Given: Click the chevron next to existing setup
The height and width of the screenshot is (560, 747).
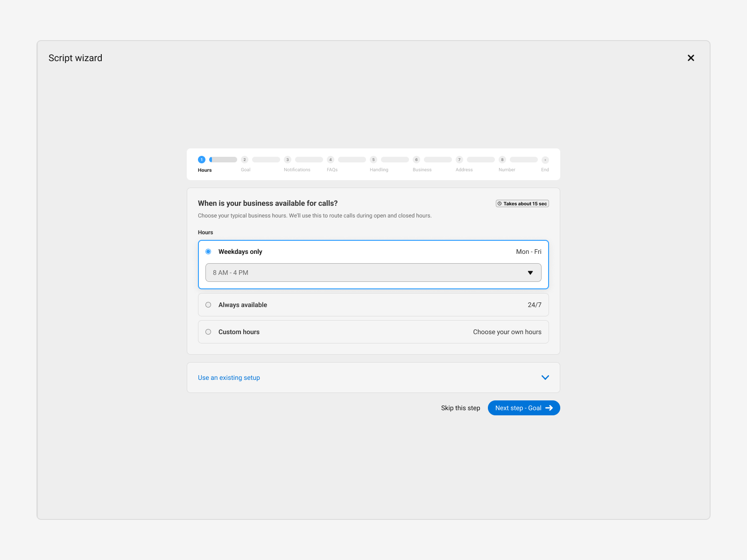Looking at the screenshot, I should pos(545,378).
